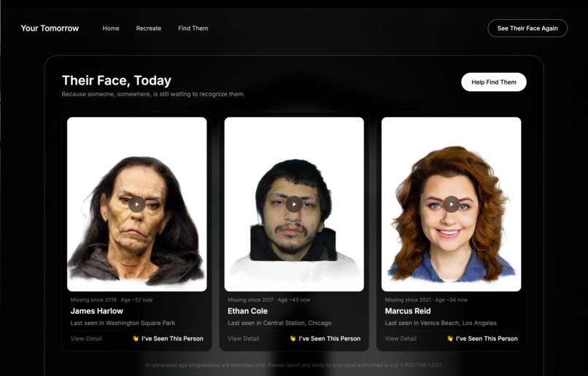Click the name Ethan Cole
588x376 pixels.
pyautogui.click(x=247, y=311)
